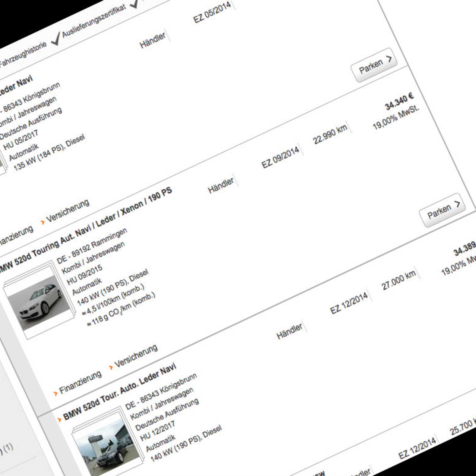Open the BMW 520d Tour. Auto. Leder Navi listing title
The height and width of the screenshot is (476, 476).
120,392
